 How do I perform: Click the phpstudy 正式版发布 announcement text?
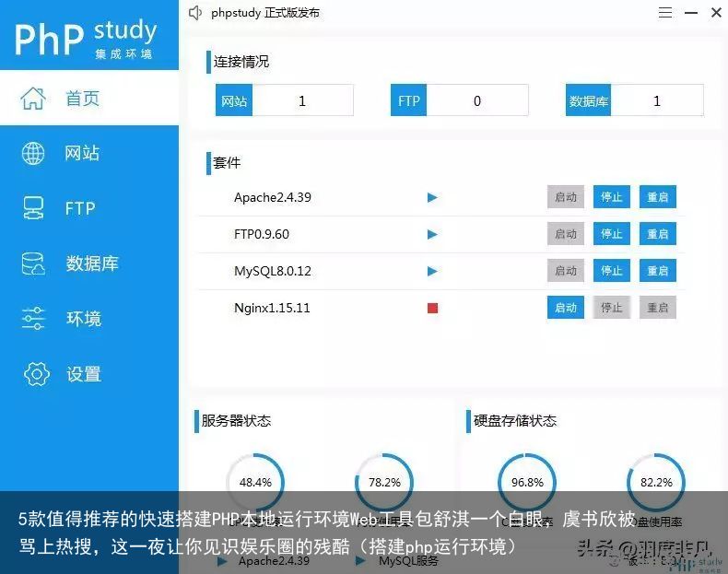point(265,13)
